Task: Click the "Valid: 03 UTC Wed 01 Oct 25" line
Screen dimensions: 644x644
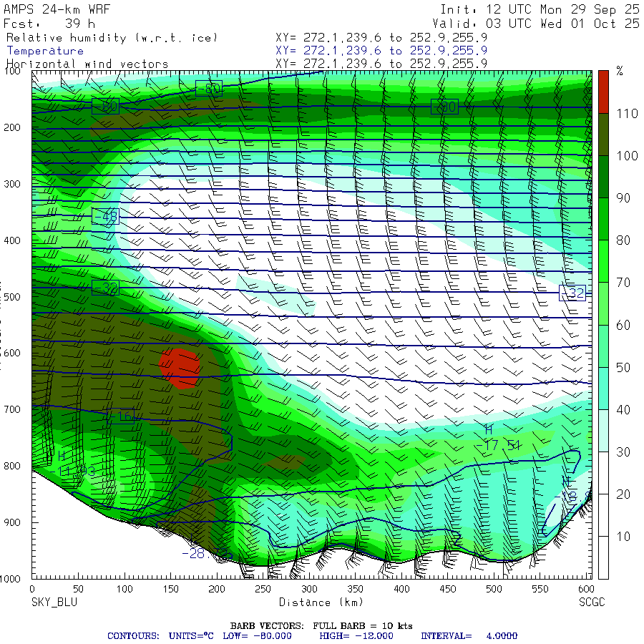Action: (535, 24)
